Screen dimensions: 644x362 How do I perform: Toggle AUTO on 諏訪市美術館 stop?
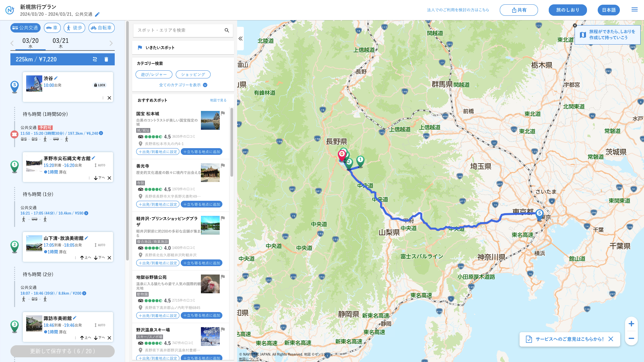100,325
